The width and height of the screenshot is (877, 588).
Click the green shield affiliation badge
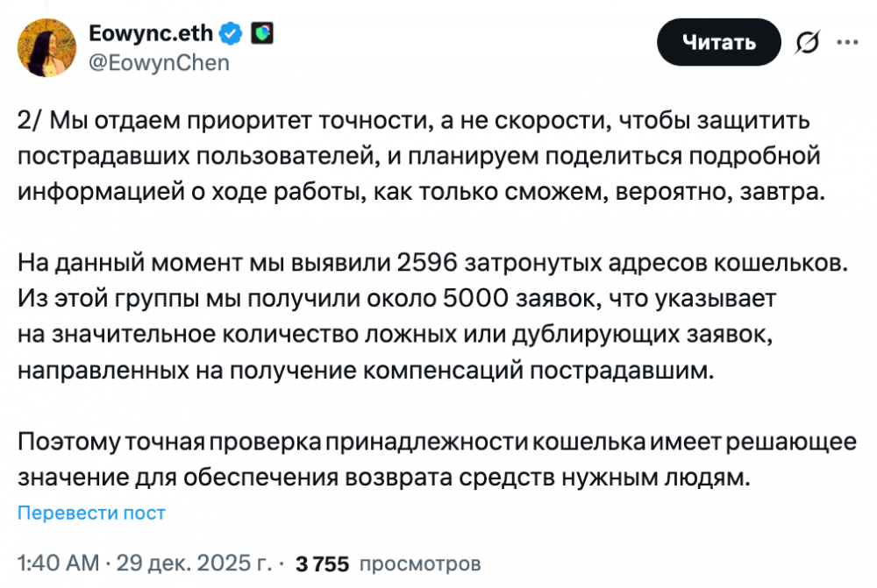pyautogui.click(x=263, y=34)
